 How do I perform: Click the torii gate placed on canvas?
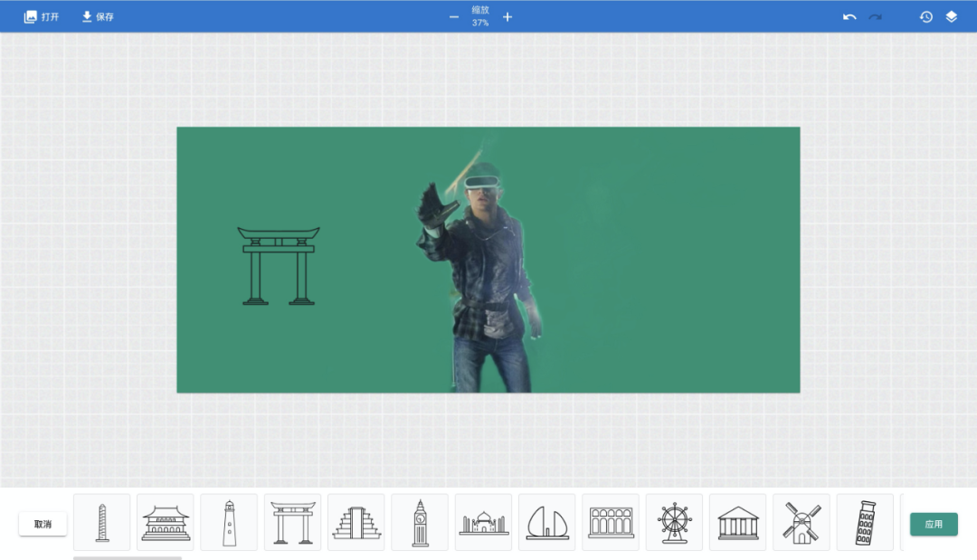[x=279, y=265]
